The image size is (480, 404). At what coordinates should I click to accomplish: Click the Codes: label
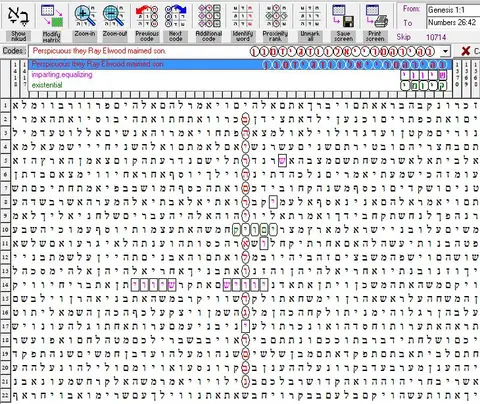coord(14,51)
